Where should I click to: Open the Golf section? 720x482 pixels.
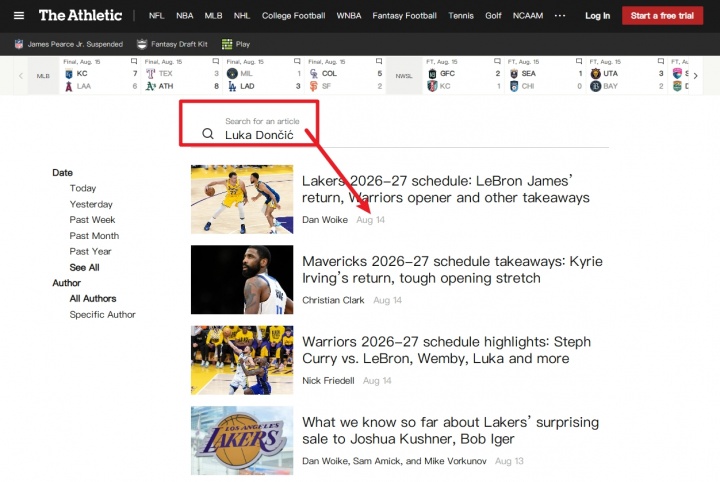coord(493,16)
